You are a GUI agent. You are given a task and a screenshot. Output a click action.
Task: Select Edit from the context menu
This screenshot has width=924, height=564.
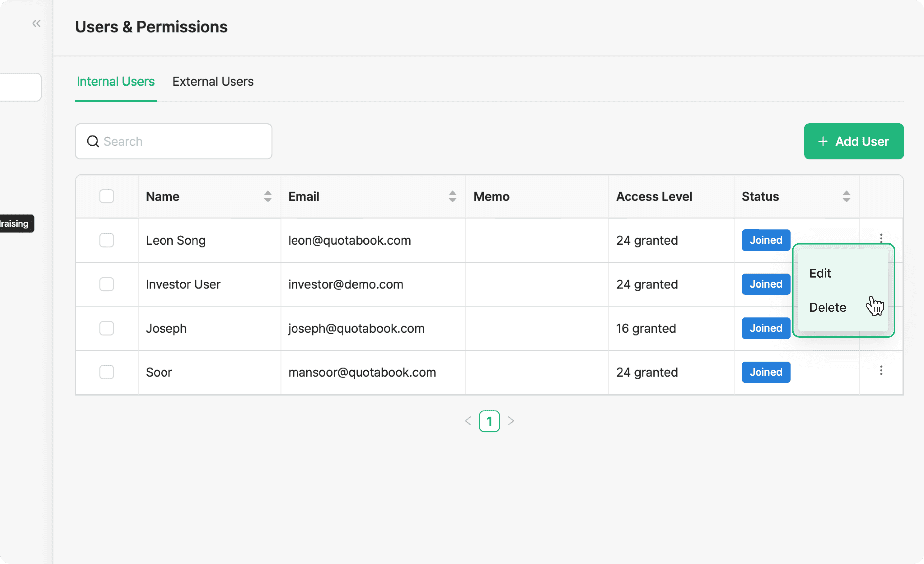tap(820, 273)
